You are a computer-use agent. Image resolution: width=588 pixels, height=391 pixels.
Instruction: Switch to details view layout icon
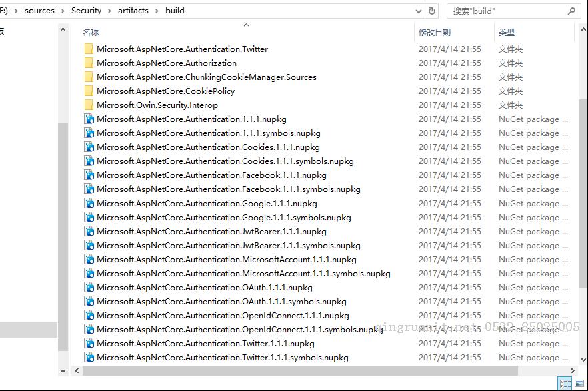[x=565, y=384]
